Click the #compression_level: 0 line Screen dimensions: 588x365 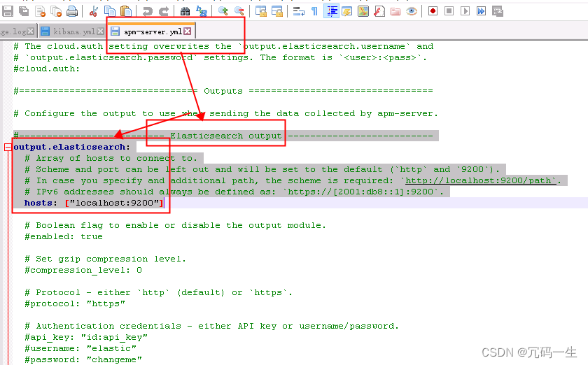click(x=83, y=270)
